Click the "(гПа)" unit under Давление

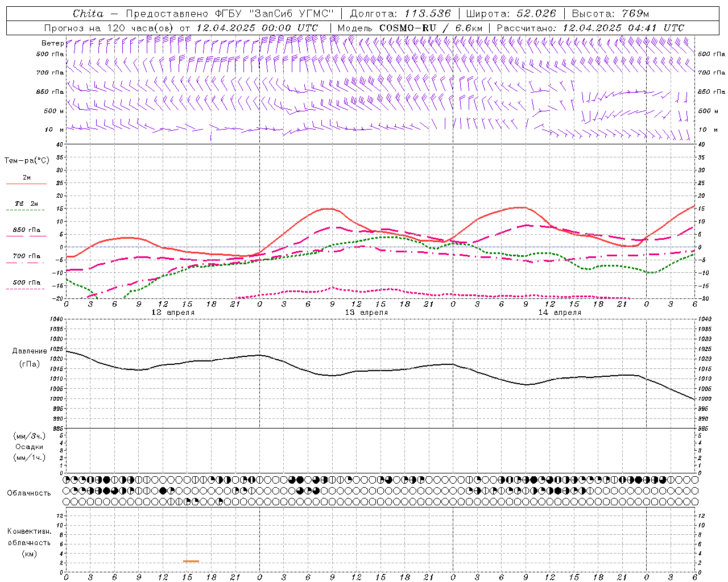[x=30, y=364]
